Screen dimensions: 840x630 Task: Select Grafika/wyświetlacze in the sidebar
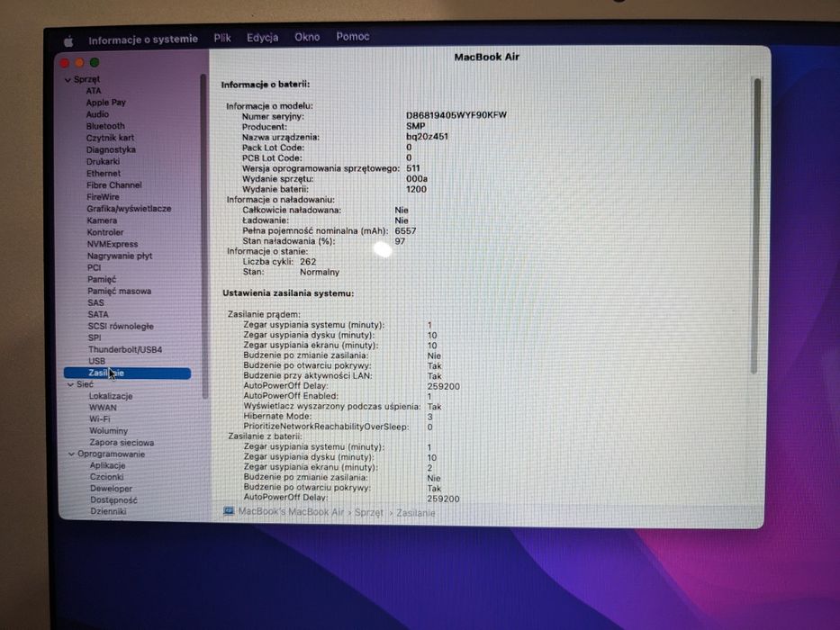(x=129, y=209)
